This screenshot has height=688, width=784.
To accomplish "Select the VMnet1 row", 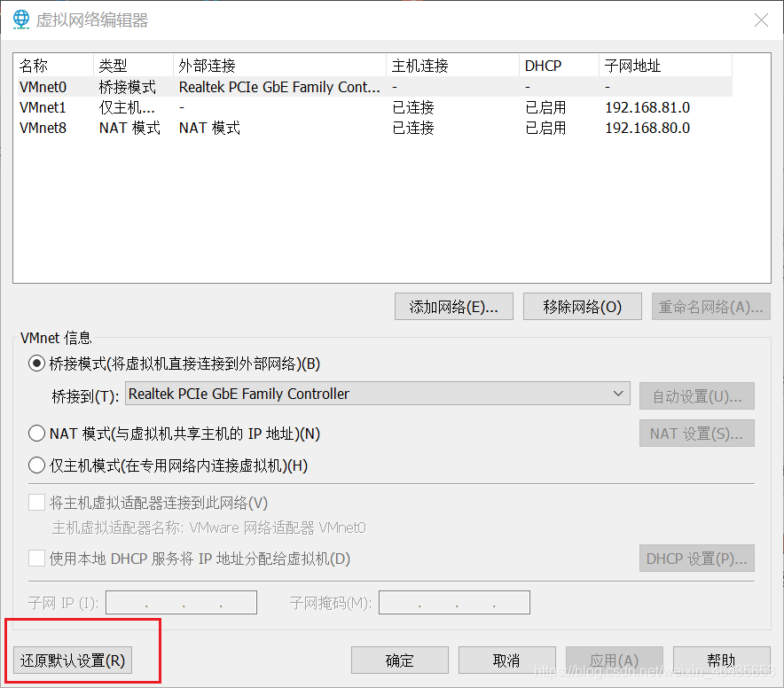I will (375, 107).
